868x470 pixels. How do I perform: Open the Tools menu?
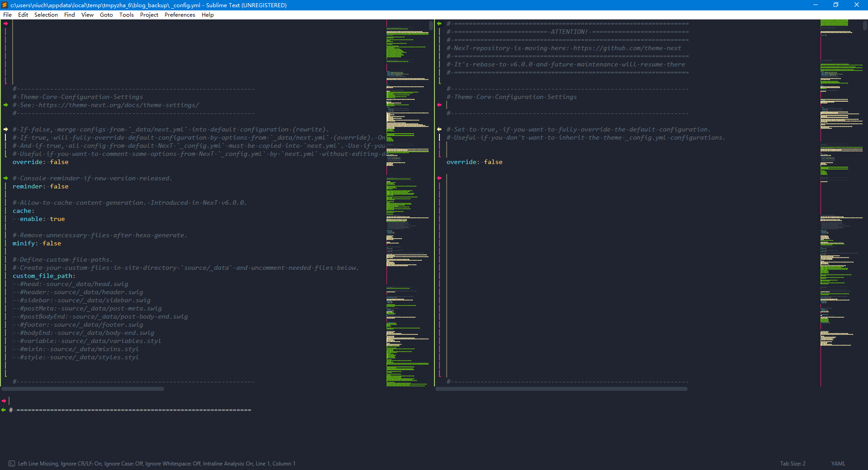(127, 14)
